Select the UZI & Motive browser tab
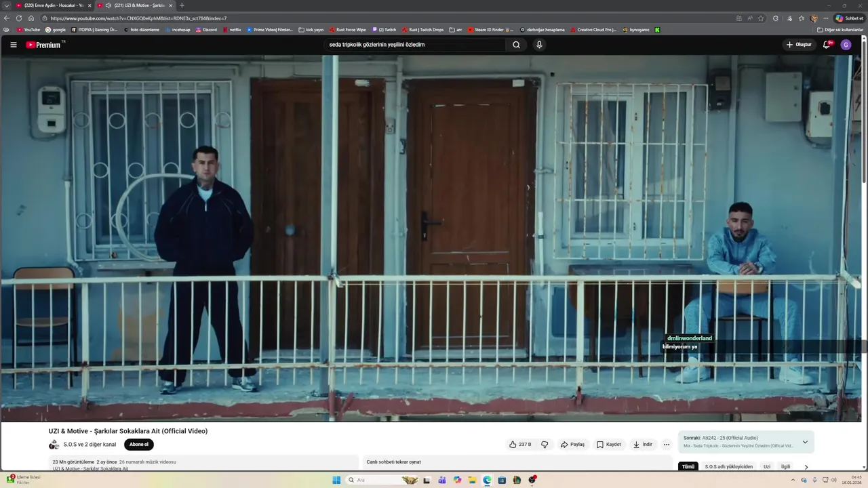This screenshot has height=488, width=868. pyautogui.click(x=135, y=5)
